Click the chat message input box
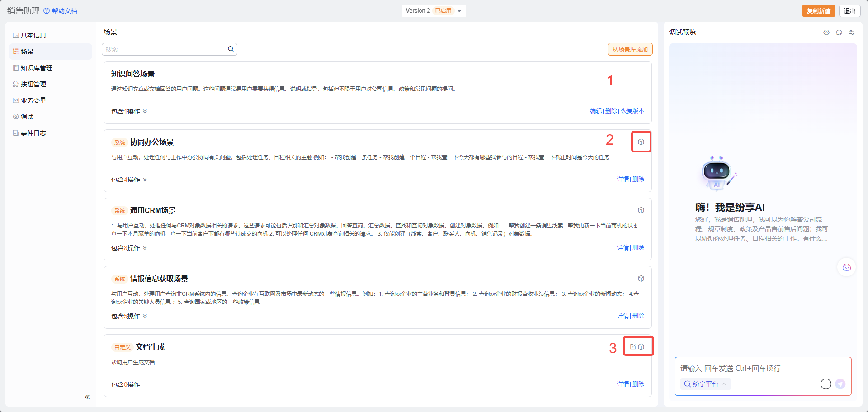Viewport: 868px width, 412px height. coord(763,368)
